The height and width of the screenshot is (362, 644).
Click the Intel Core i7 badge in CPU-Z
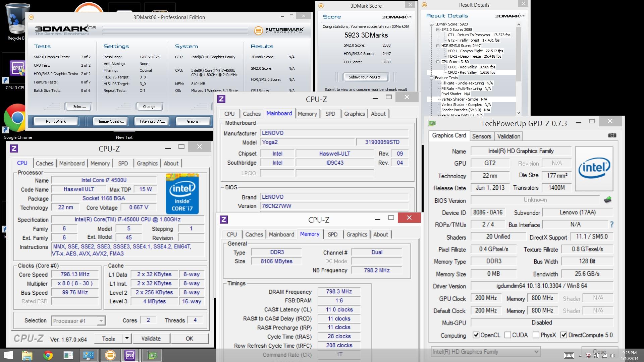(182, 194)
